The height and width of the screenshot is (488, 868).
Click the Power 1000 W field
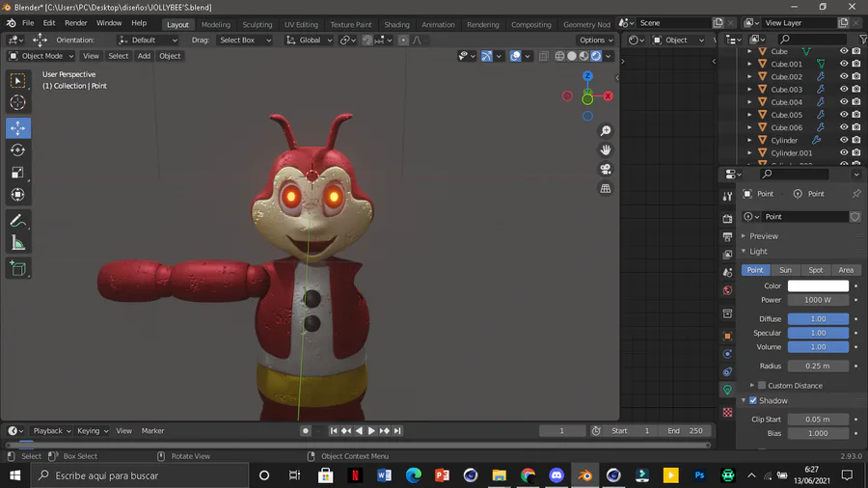pyautogui.click(x=818, y=300)
